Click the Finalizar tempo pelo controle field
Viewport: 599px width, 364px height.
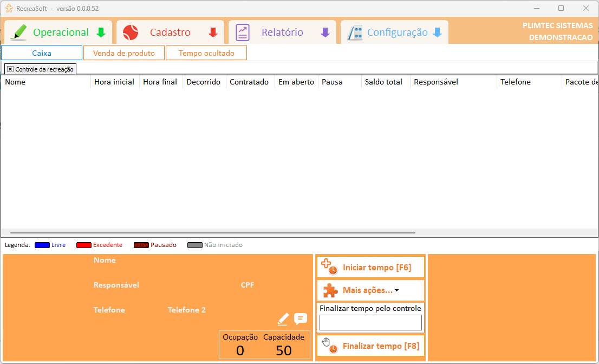click(x=370, y=323)
